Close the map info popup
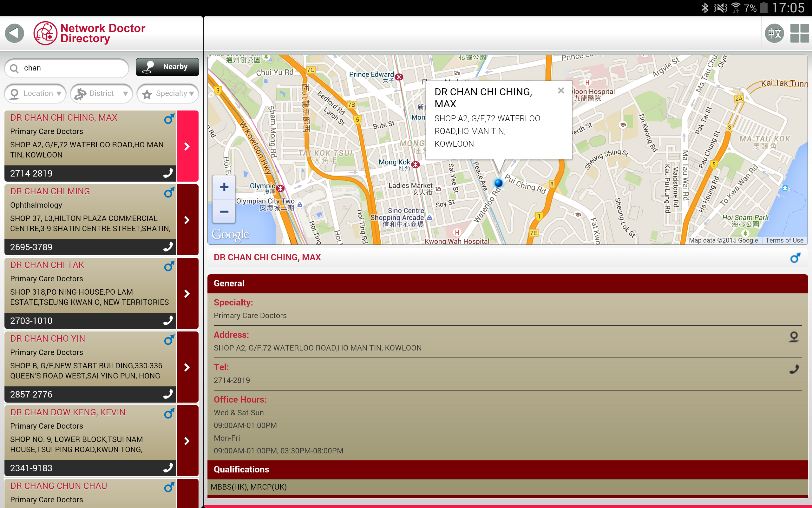Viewport: 812px width, 508px height. point(561,91)
